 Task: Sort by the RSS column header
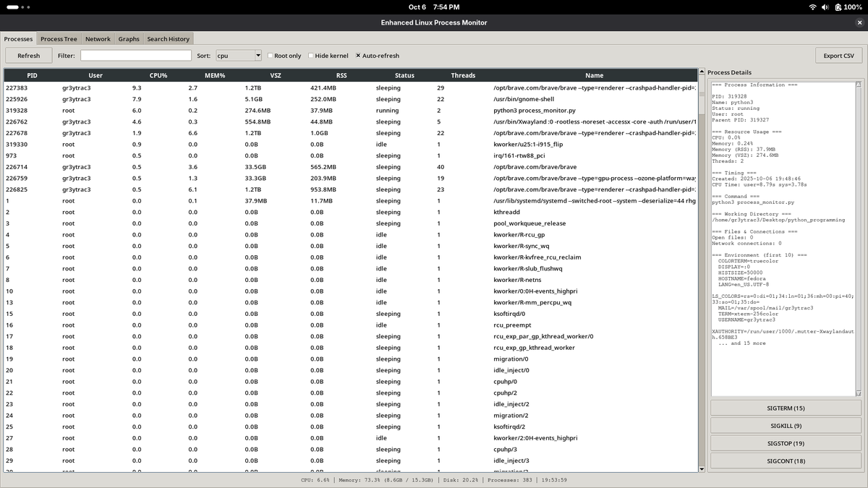[x=341, y=75]
